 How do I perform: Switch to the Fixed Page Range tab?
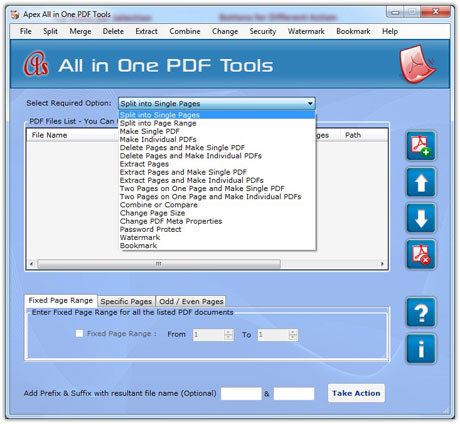click(x=61, y=300)
